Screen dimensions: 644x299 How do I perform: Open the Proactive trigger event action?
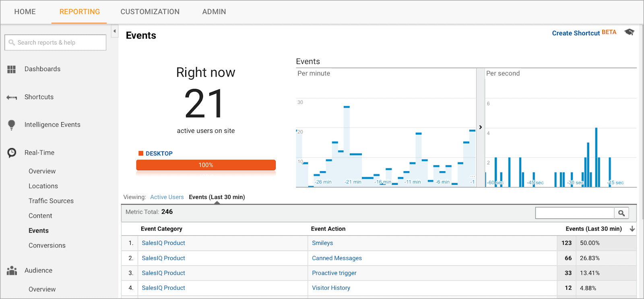334,273
